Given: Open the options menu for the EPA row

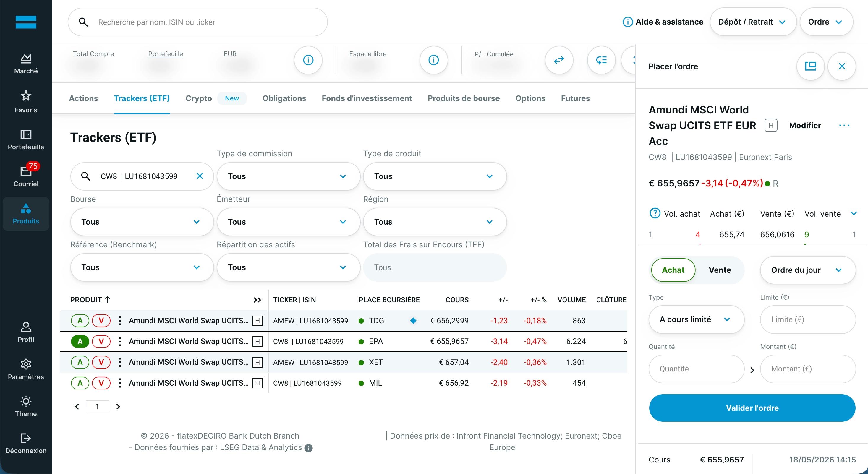Looking at the screenshot, I should click(119, 341).
